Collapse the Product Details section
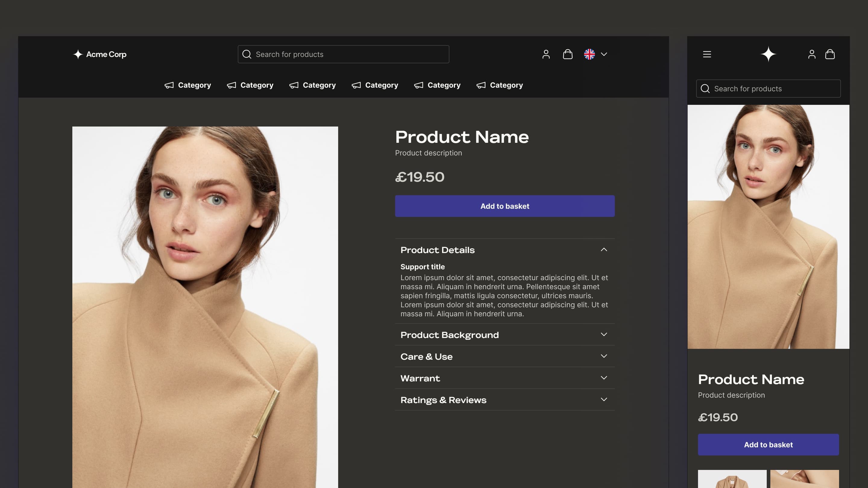The image size is (868, 488). [603, 249]
